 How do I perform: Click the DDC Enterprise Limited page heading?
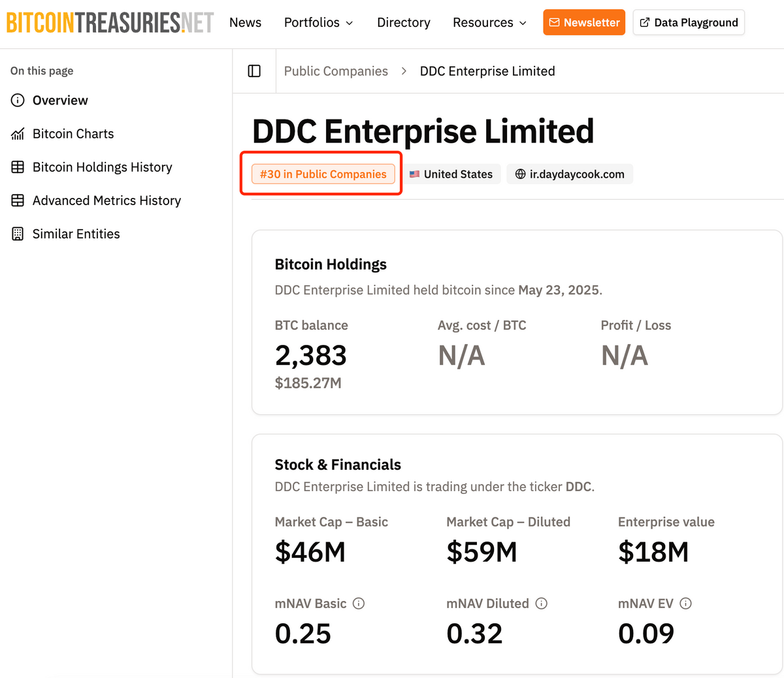pos(423,131)
